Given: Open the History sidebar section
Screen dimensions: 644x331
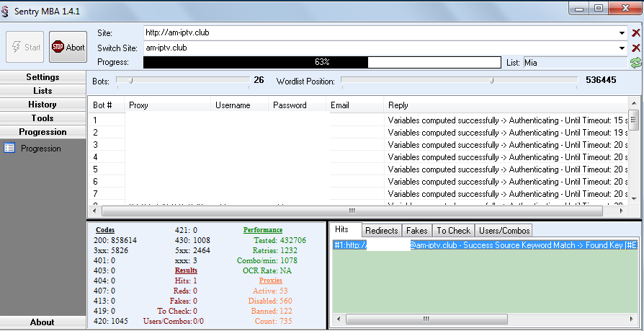Looking at the screenshot, I should (x=43, y=105).
